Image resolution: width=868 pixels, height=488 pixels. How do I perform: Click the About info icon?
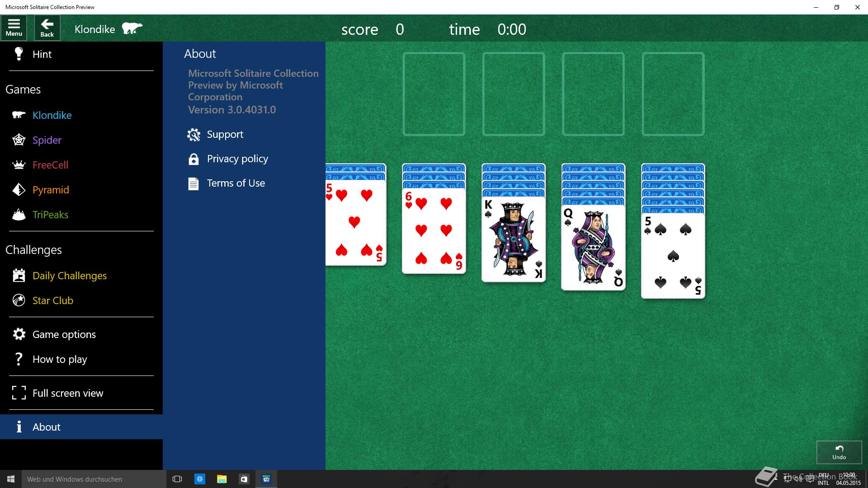(x=19, y=427)
